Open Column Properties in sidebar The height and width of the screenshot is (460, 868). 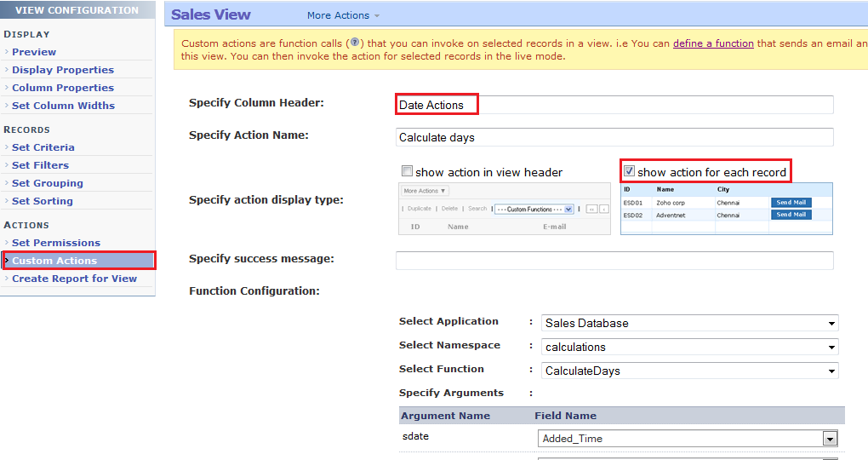click(62, 88)
